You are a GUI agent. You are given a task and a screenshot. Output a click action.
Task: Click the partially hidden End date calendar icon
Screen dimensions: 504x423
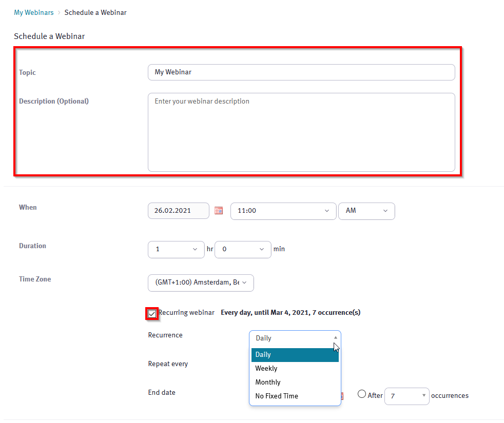343,395
